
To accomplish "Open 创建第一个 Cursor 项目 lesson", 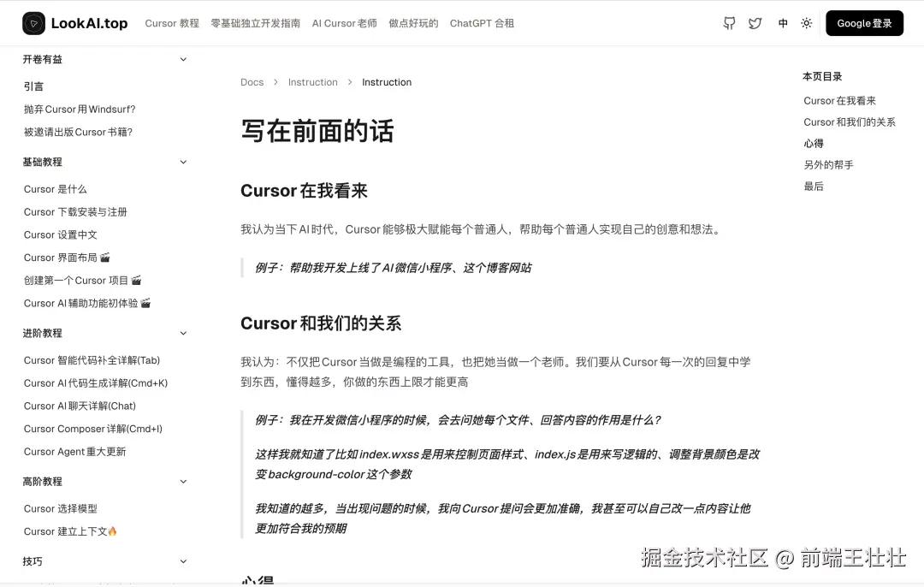I will click(82, 280).
